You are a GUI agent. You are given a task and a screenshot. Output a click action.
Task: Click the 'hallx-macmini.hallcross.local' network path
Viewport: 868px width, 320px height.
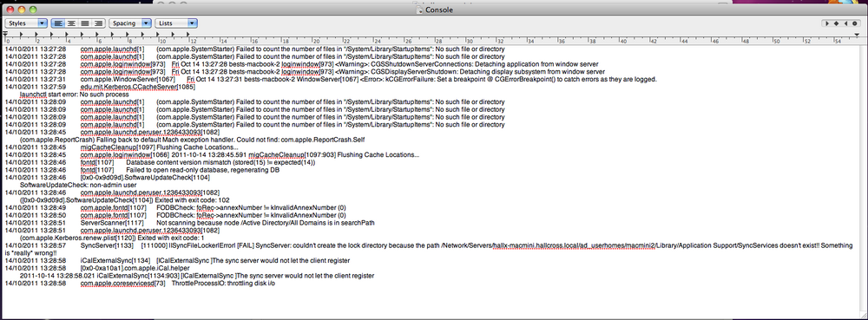point(534,245)
